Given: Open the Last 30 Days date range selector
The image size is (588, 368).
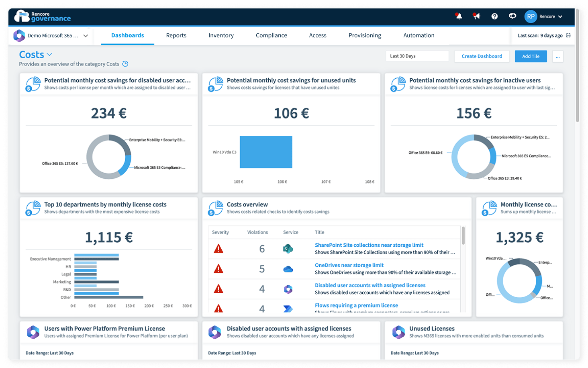Looking at the screenshot, I should pyautogui.click(x=417, y=56).
